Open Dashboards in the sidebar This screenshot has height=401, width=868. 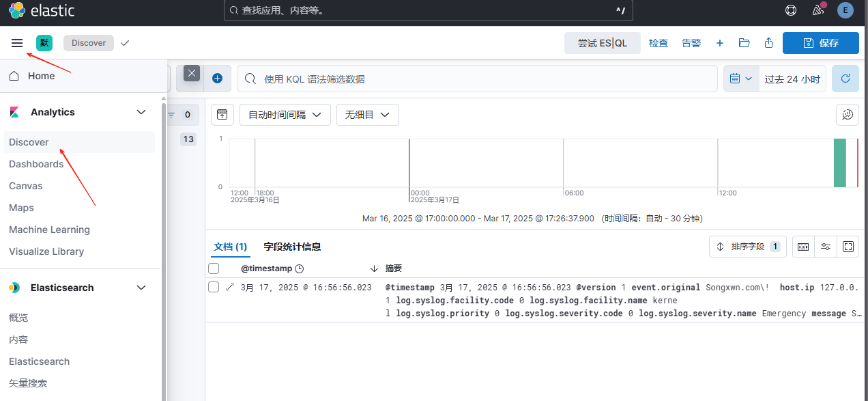pos(36,164)
